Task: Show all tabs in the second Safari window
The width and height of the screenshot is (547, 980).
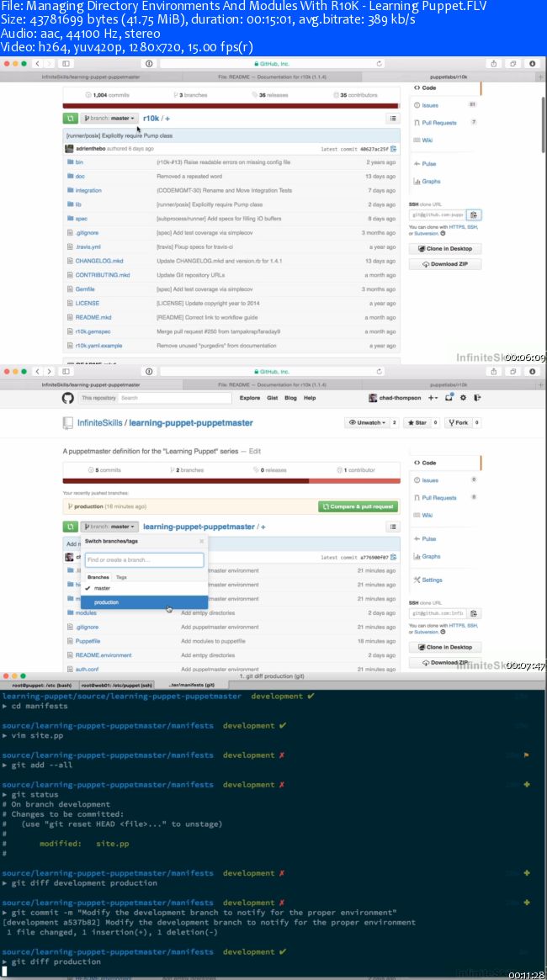Action: point(512,371)
